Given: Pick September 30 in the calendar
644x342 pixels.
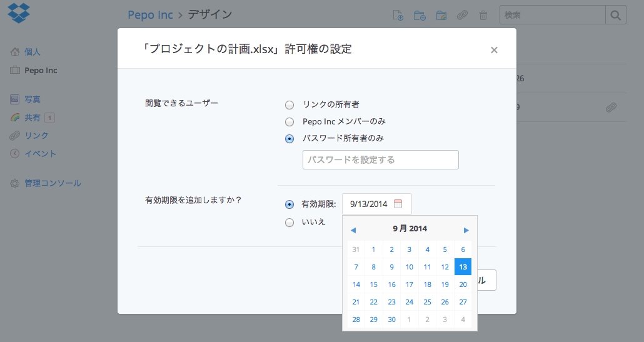Looking at the screenshot, I should pos(392,319).
